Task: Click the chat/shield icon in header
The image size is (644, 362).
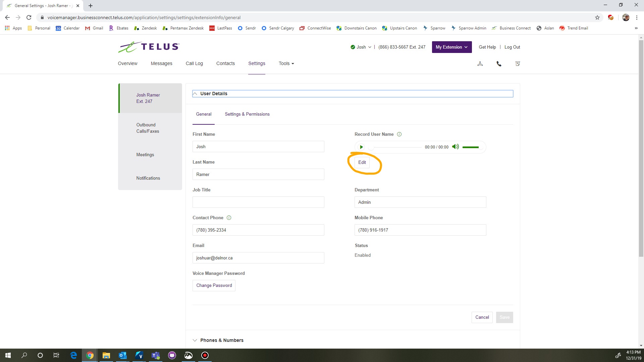Action: (518, 64)
